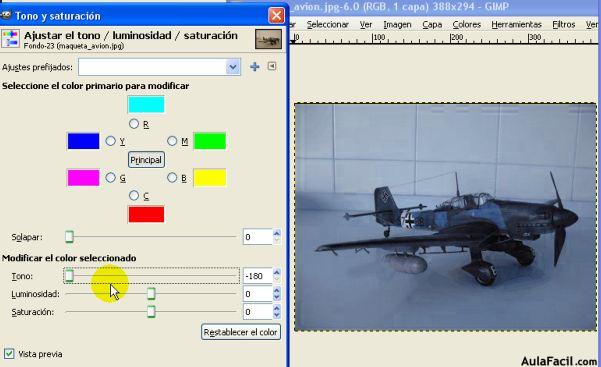Click the green color swatch
Viewport: 601px width, 367px height.
pos(210,141)
